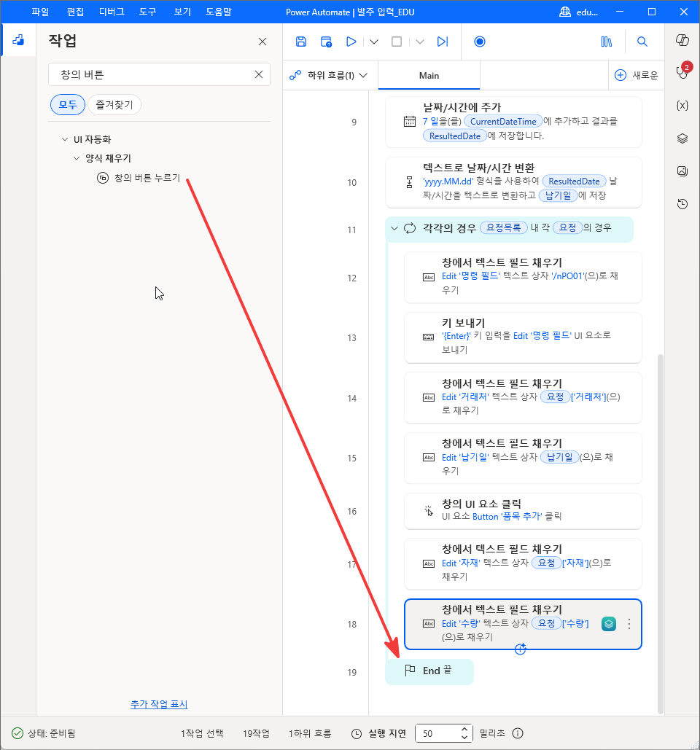Screen dimensions: 700x750
Task: Collapse the 각각의 경우 loop block
Action: pyautogui.click(x=394, y=228)
